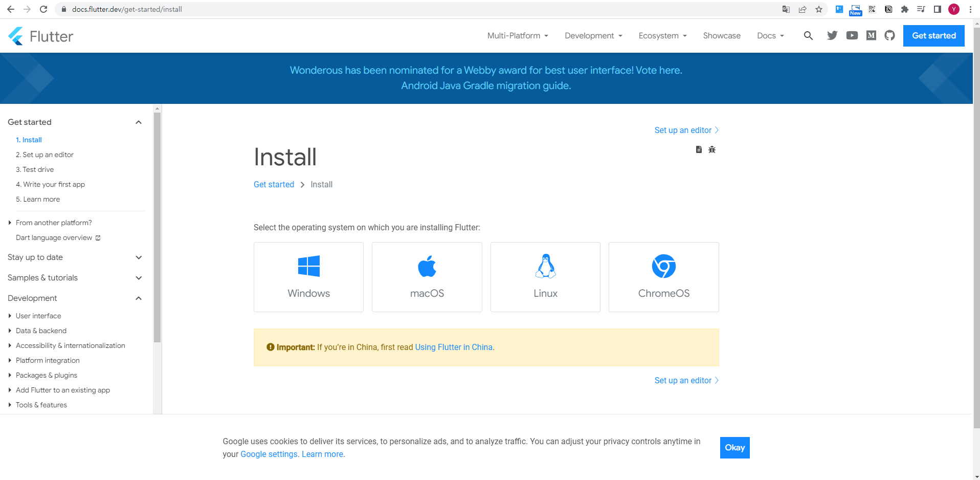Image resolution: width=980 pixels, height=480 pixels.
Task: Open the Wonderous Webby award banner link
Action: [x=486, y=70]
